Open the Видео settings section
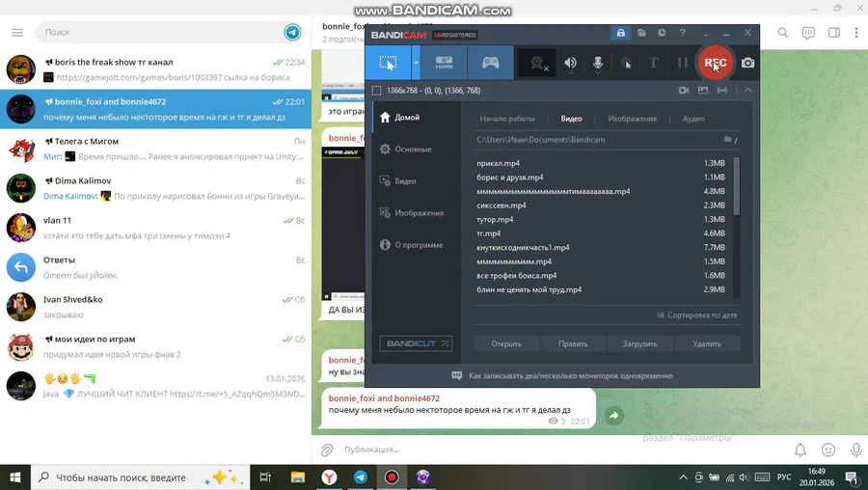Image resolution: width=868 pixels, height=490 pixels. pos(417,181)
